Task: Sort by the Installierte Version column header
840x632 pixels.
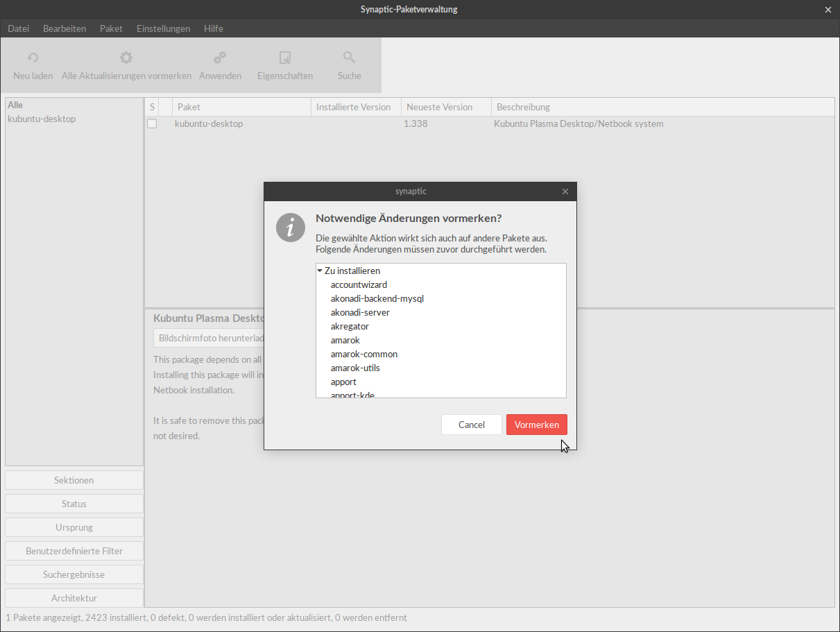Action: click(x=356, y=107)
